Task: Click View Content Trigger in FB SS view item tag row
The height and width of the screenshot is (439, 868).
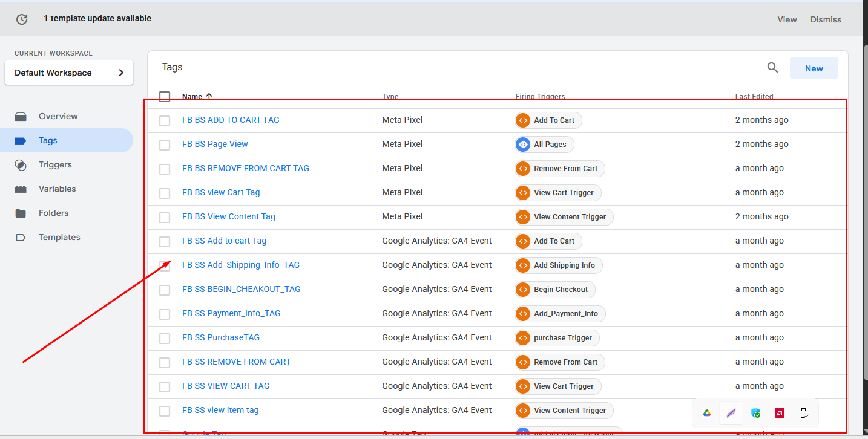Action: point(564,411)
